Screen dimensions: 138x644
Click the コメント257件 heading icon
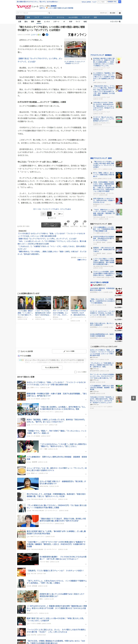click(19, 351)
